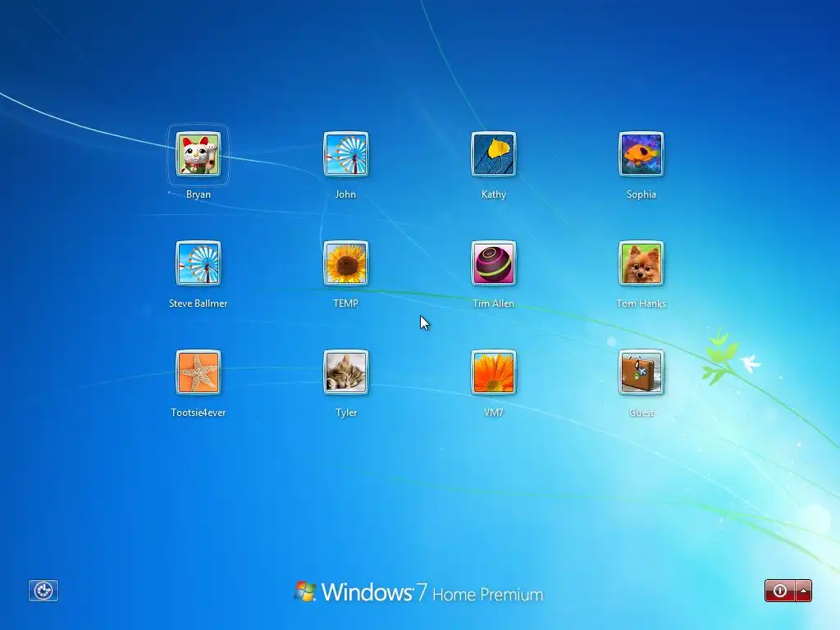Expand the shut down options arrow
The width and height of the screenshot is (840, 630).
tap(804, 591)
